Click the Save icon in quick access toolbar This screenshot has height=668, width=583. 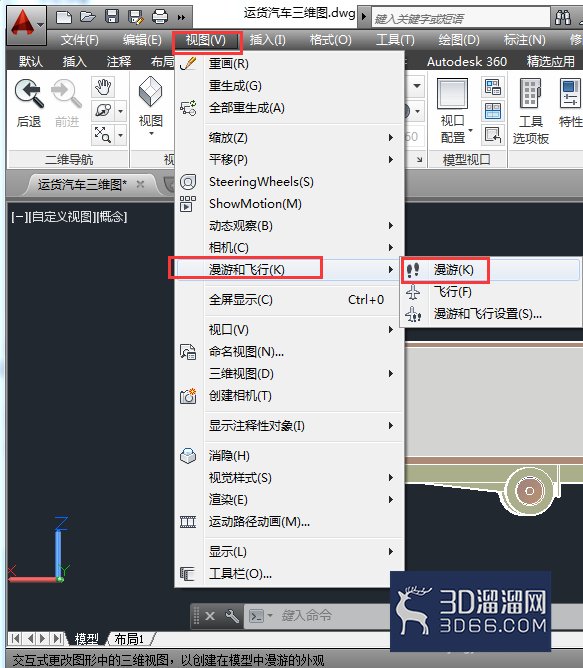pos(112,17)
